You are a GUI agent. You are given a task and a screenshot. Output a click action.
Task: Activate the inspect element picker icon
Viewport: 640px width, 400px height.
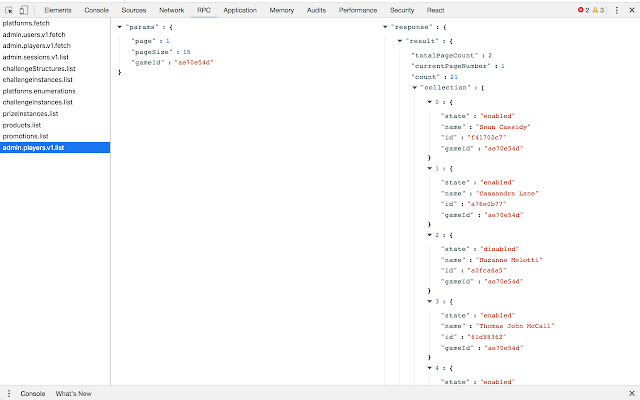point(9,10)
